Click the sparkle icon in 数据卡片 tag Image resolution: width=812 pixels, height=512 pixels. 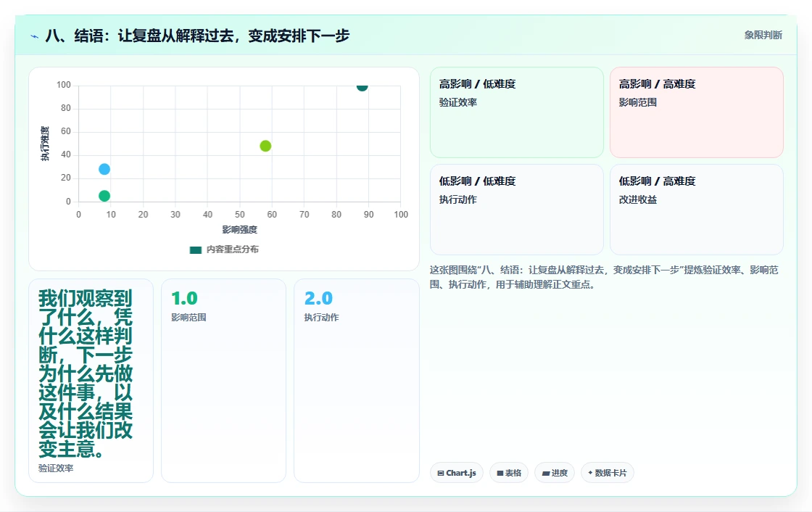pos(590,473)
